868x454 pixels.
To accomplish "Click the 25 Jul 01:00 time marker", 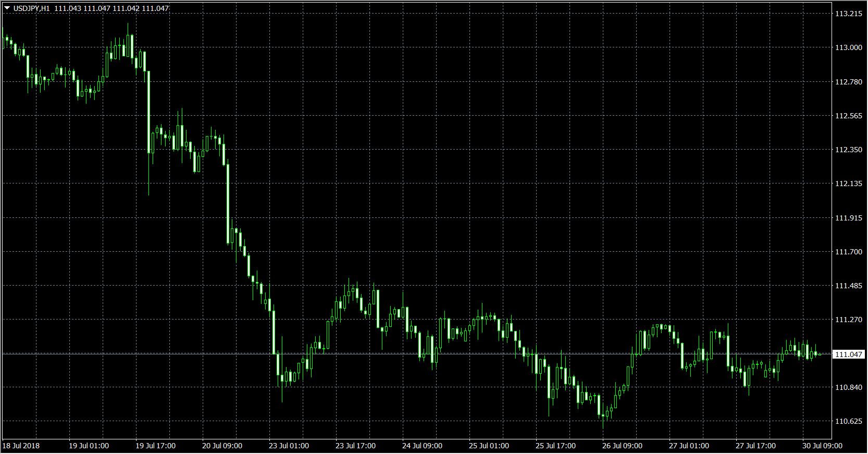I will point(489,446).
